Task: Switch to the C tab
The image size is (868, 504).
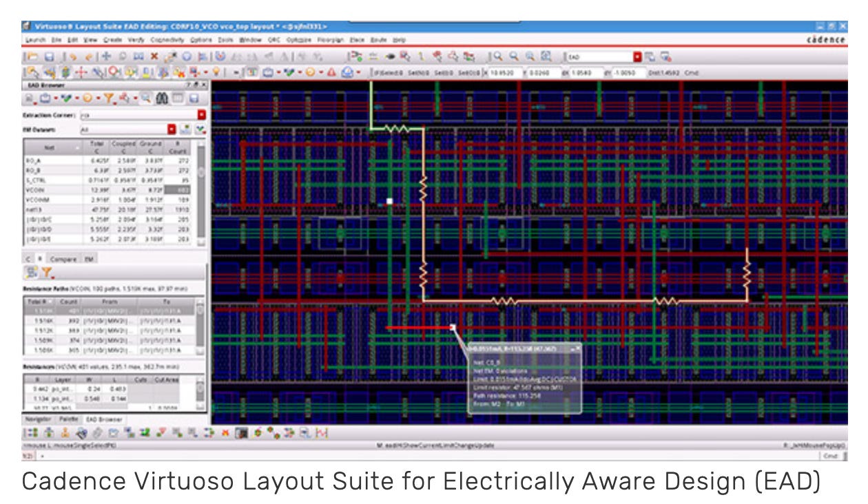Action: tap(29, 258)
